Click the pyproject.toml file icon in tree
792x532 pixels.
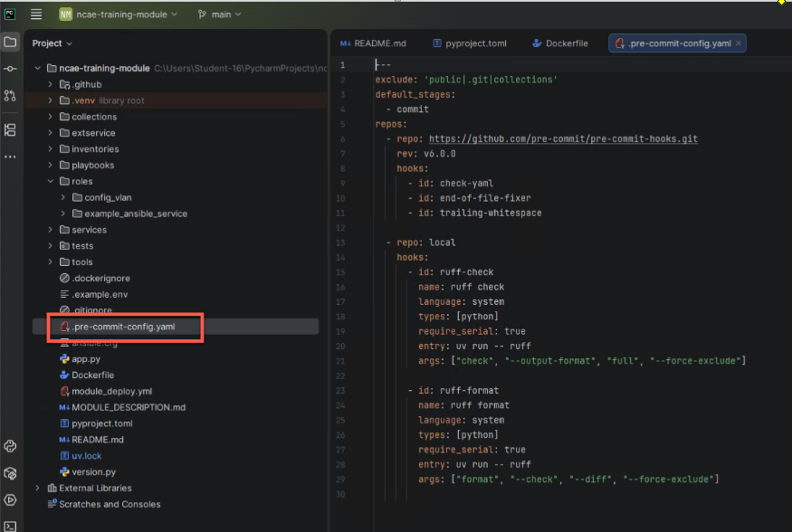[x=64, y=423]
